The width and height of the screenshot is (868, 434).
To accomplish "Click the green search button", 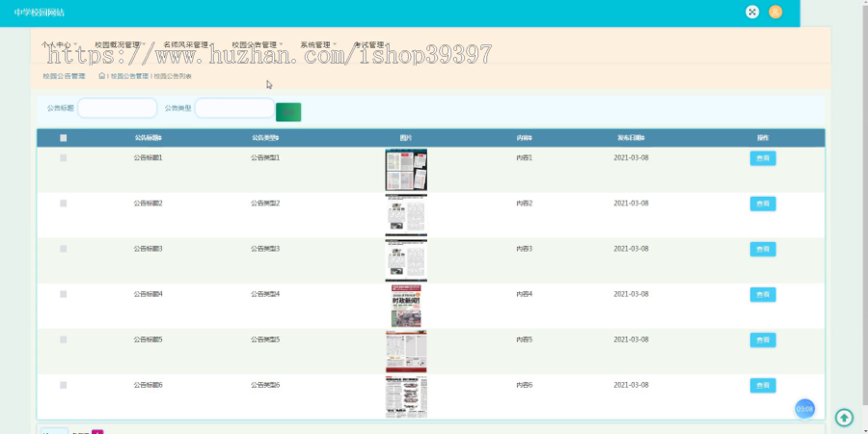I will [288, 112].
